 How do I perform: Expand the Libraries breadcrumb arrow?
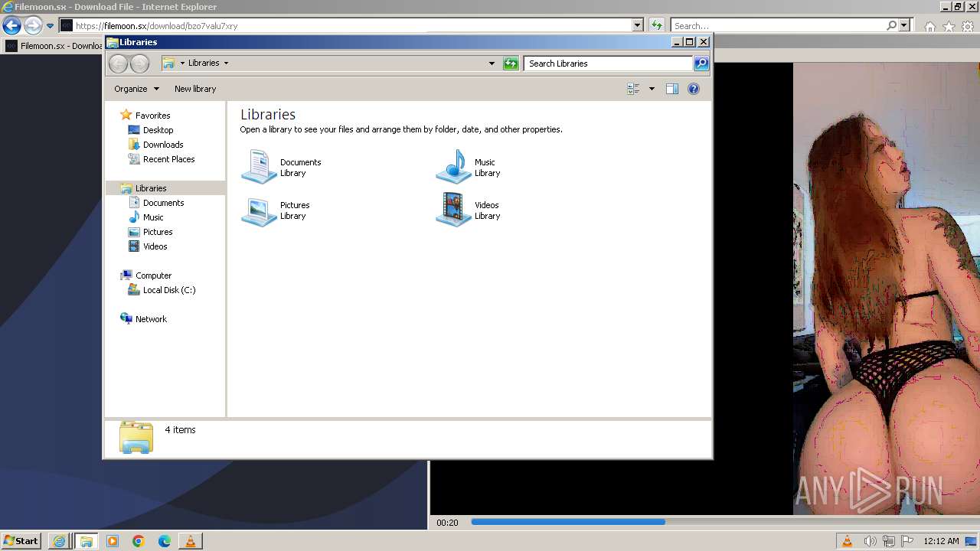[x=226, y=64]
